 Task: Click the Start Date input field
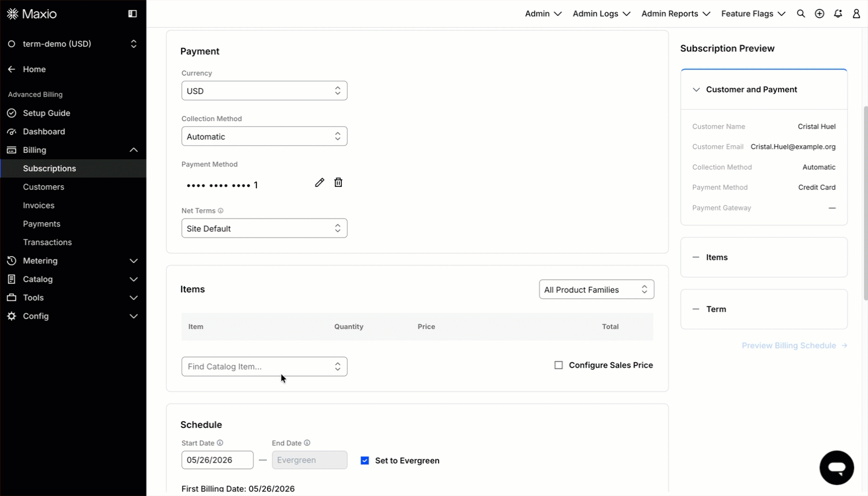pyautogui.click(x=217, y=460)
